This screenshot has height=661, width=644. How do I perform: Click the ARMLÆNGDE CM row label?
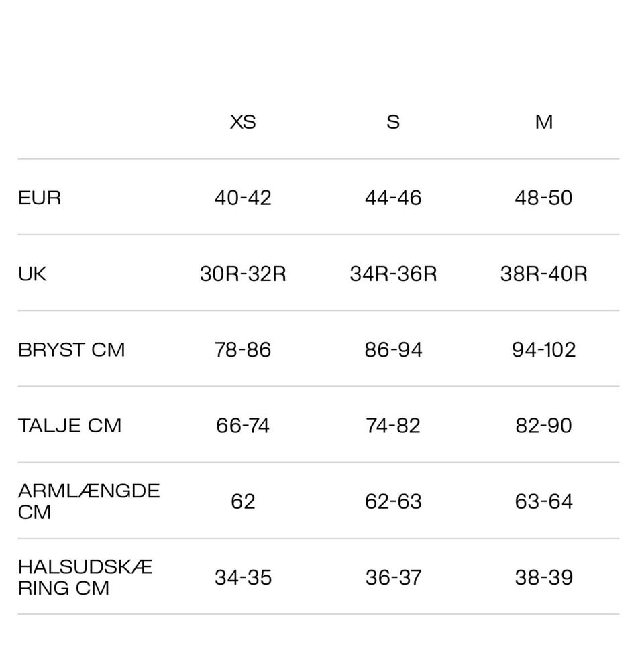coord(89,501)
